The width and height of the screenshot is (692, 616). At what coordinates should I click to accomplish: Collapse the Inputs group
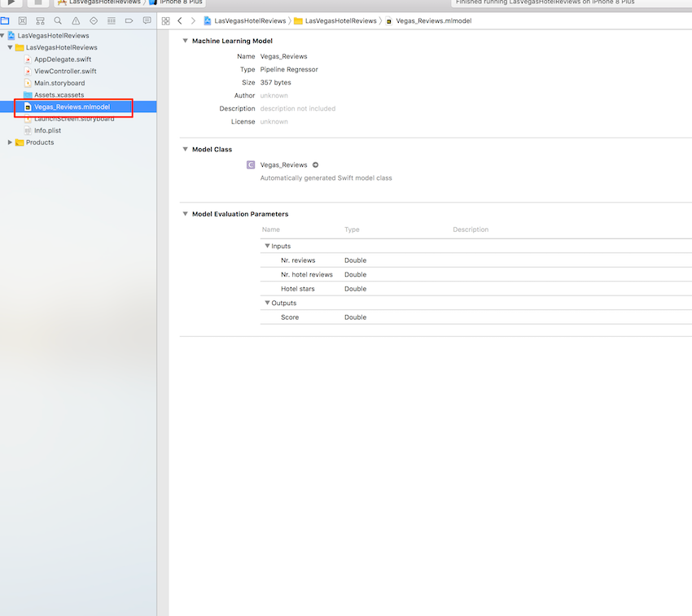pos(267,246)
